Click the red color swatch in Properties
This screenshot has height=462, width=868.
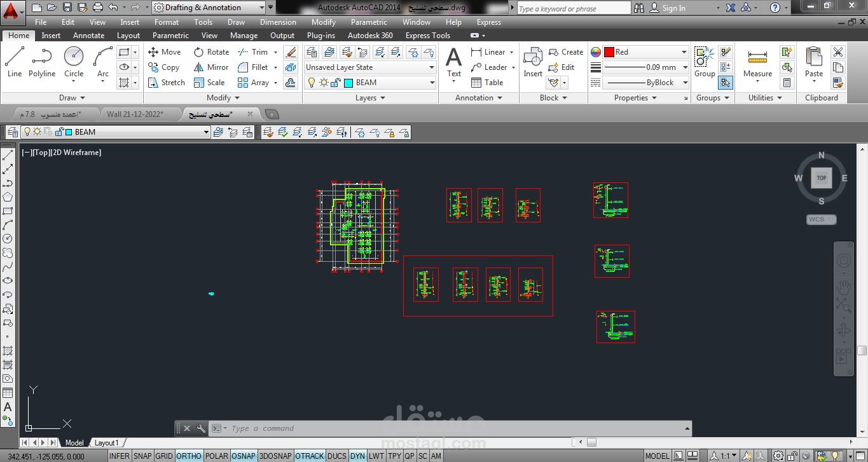pos(609,52)
